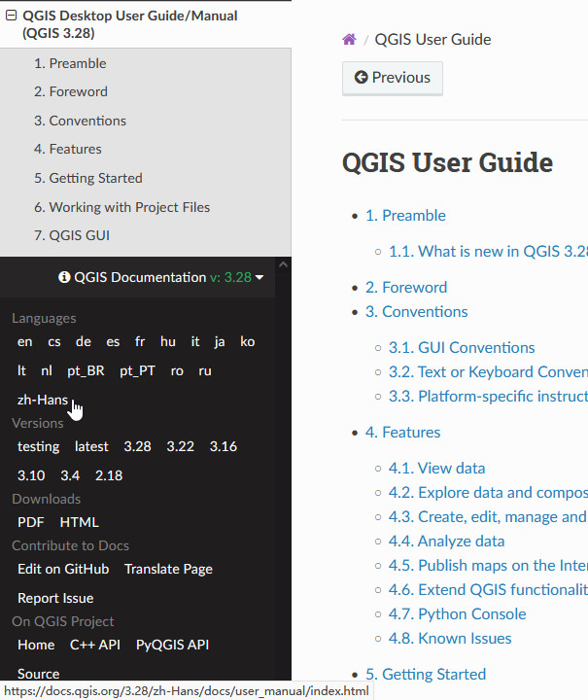Viewport: 588px width, 700px height.
Task: Select version 3.22
Action: (x=180, y=447)
